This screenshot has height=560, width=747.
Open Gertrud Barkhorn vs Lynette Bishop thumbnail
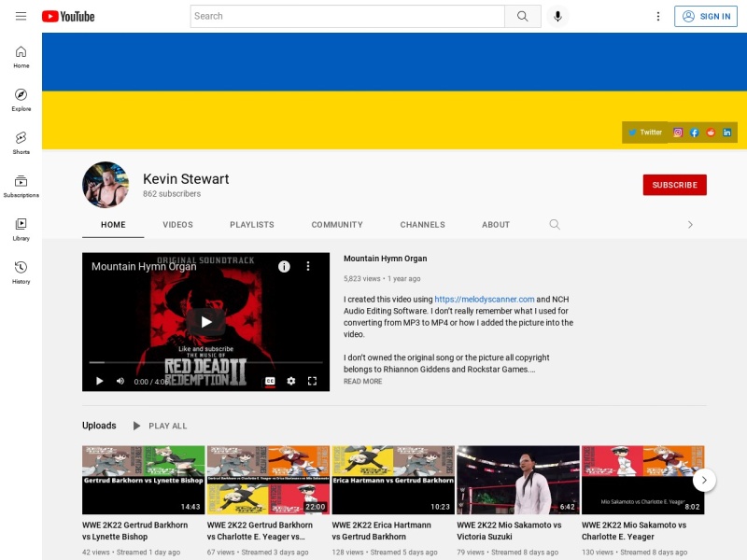pos(144,480)
